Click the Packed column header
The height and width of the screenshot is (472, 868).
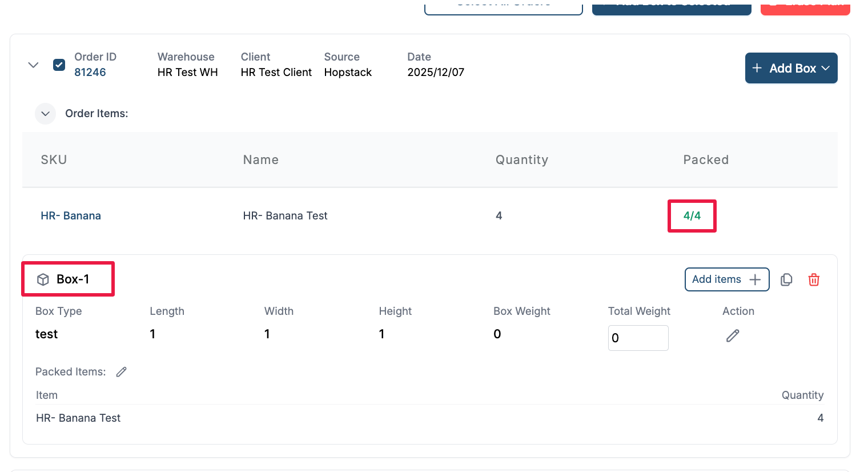click(705, 160)
